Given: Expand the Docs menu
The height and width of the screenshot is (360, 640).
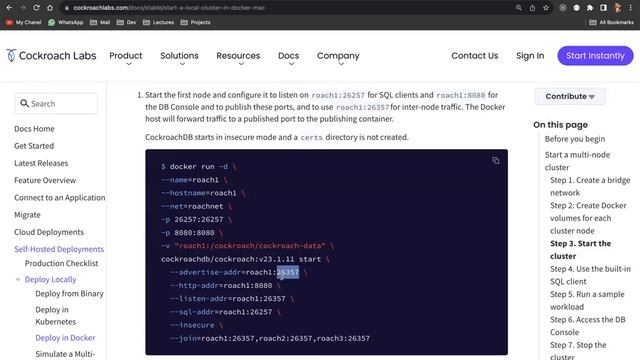Looking at the screenshot, I should 289,56.
